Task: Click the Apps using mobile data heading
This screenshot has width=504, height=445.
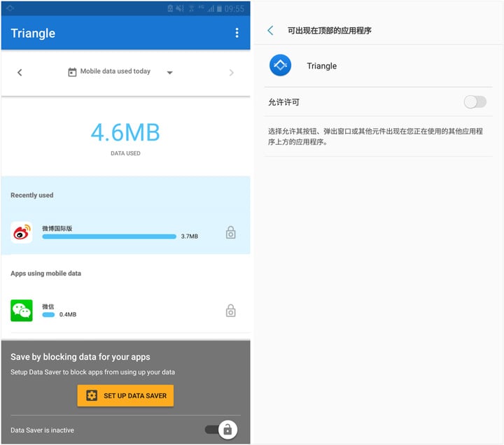Action: click(45, 274)
